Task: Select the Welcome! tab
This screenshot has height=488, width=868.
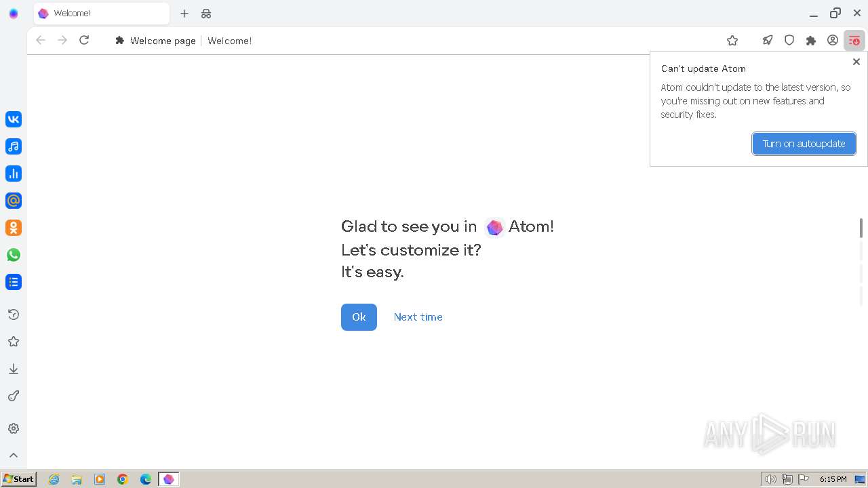Action: (x=102, y=14)
